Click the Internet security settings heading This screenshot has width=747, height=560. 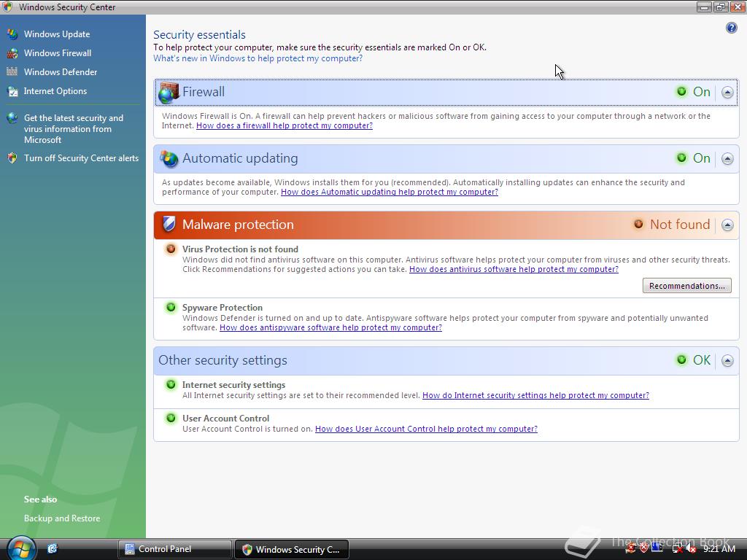pos(234,385)
